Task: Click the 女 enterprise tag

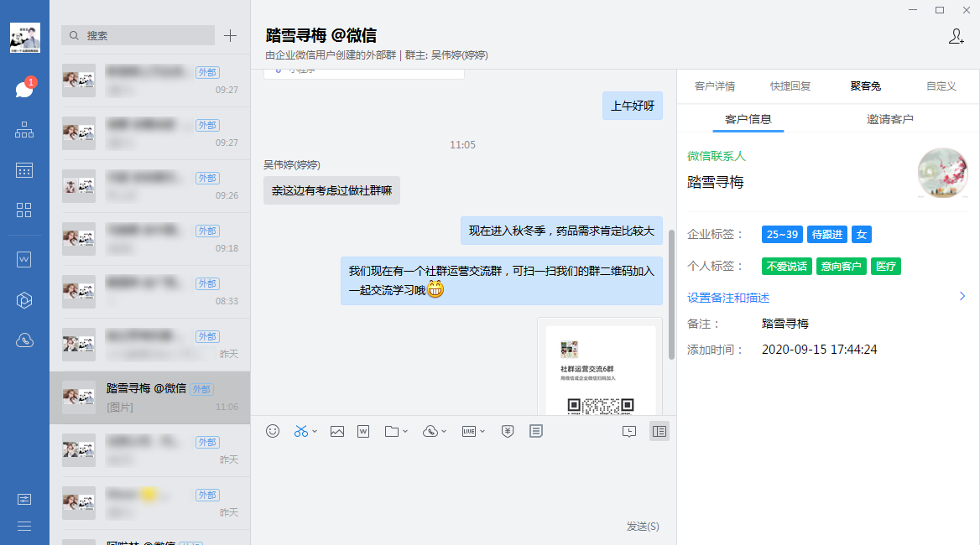Action: coord(861,235)
